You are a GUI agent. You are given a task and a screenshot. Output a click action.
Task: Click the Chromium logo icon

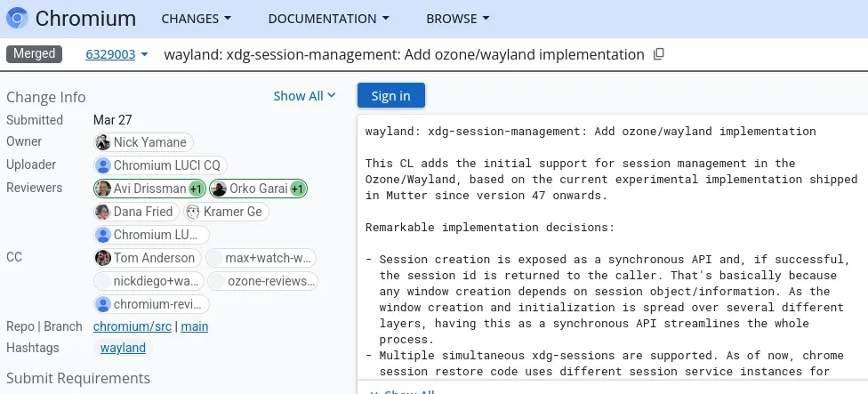tap(18, 18)
